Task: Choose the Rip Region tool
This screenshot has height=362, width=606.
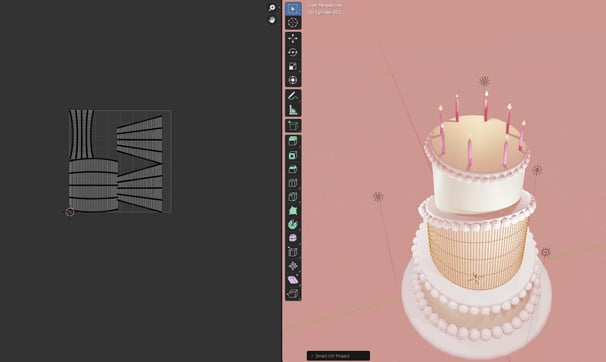Action: tap(293, 294)
